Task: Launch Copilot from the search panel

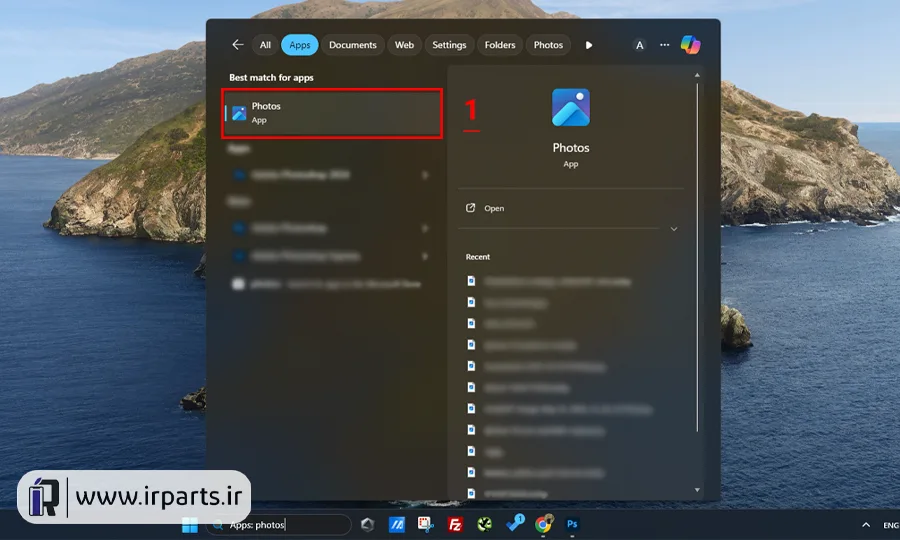Action: click(690, 45)
